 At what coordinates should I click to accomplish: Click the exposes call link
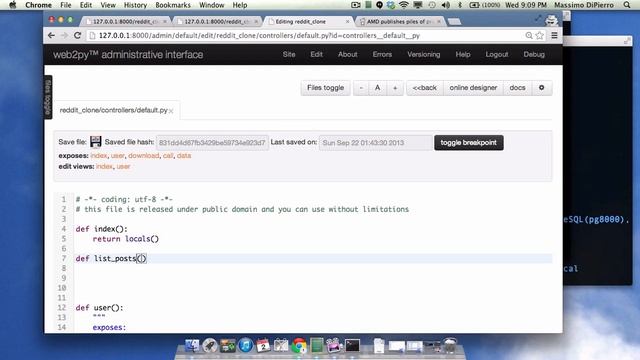click(168, 156)
